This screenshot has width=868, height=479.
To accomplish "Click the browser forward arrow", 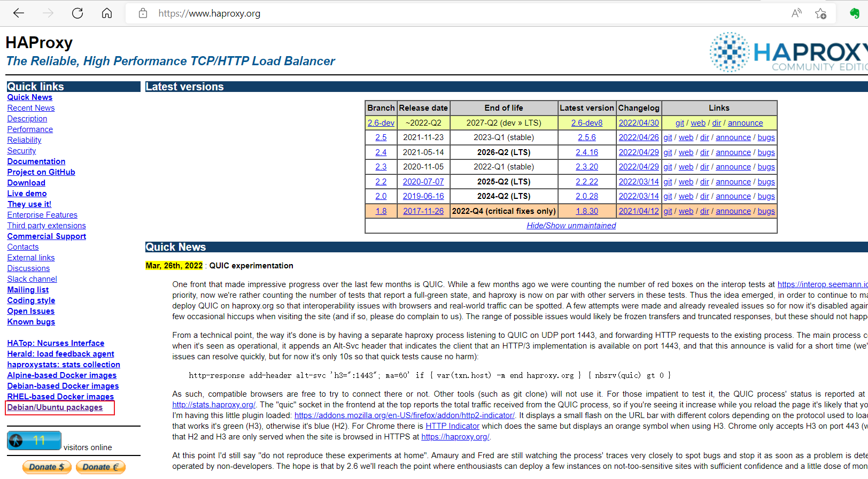I will click(48, 13).
